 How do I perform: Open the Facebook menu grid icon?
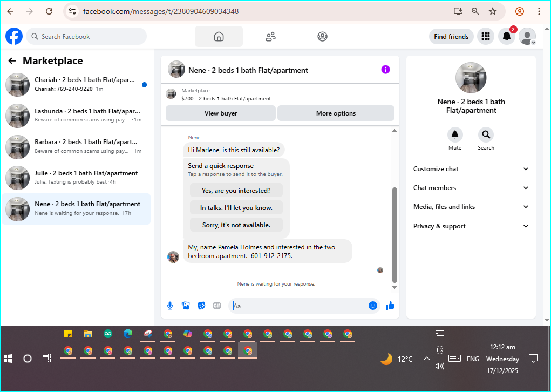(486, 36)
